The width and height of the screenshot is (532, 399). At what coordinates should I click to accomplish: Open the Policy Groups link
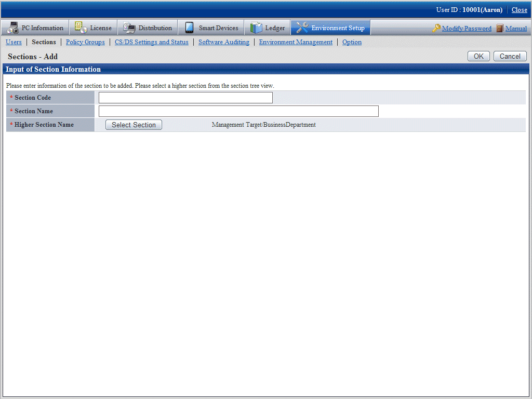[85, 42]
